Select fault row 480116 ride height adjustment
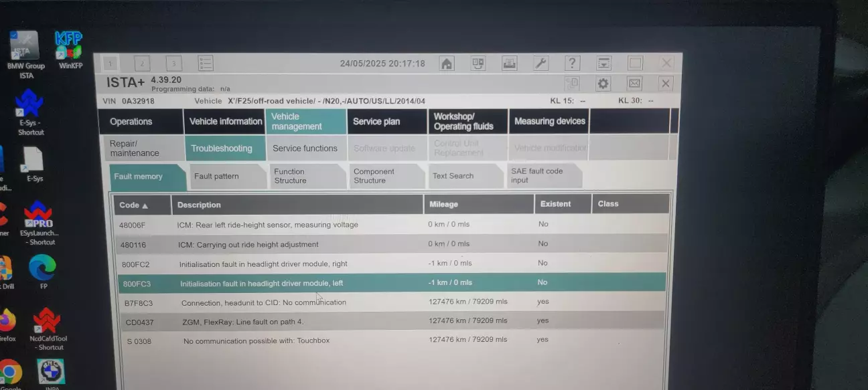Screen dimensions: 868x390 pos(392,244)
